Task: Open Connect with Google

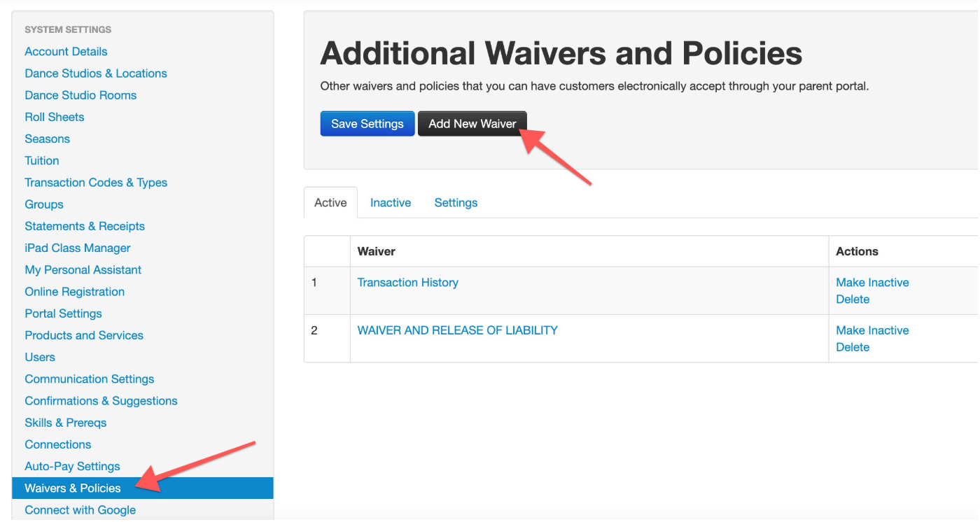Action: tap(80, 510)
